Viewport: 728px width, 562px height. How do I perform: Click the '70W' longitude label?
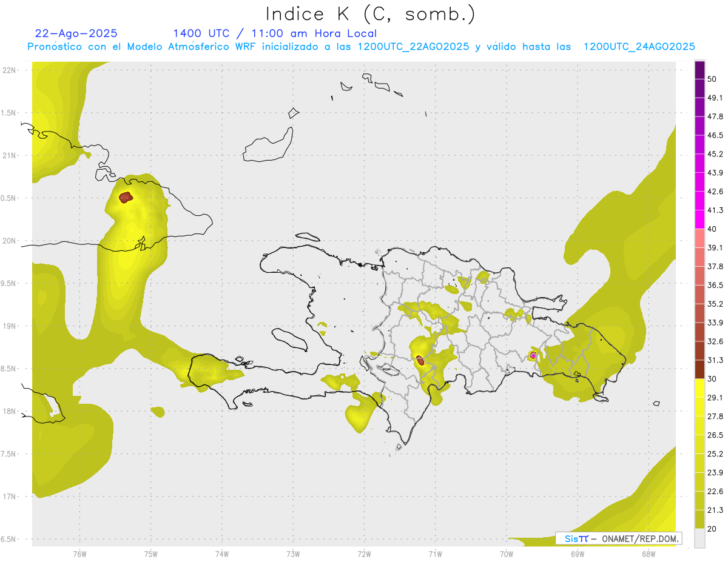[x=506, y=554]
